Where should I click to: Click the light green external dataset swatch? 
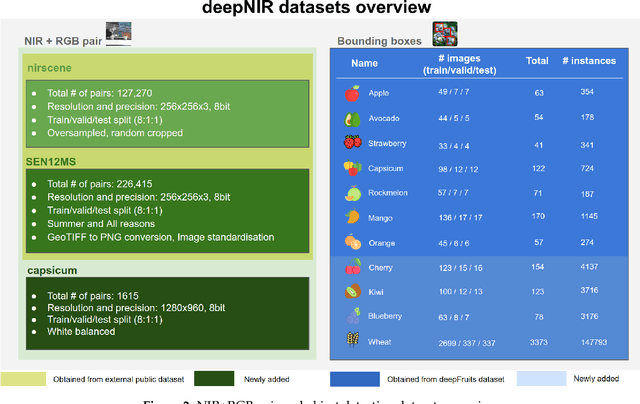point(23,379)
